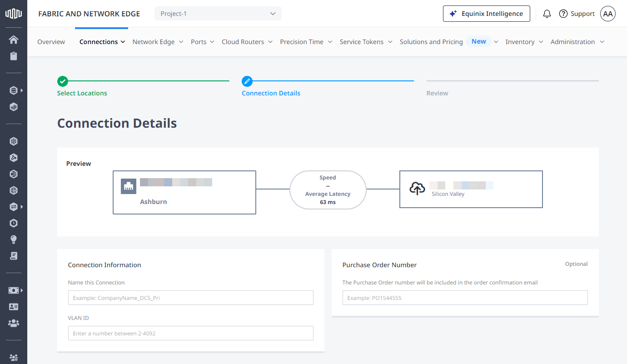Go to the home icon in sidebar

14,40
